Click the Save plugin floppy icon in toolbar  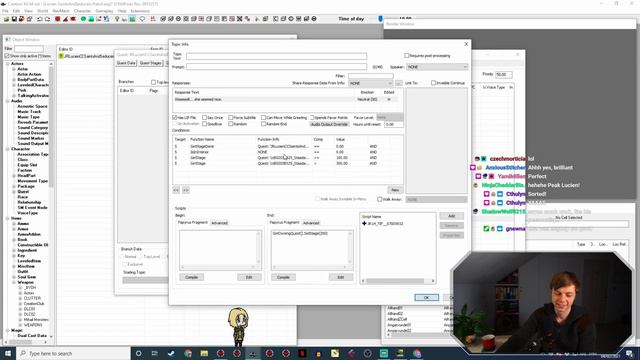coord(14,19)
